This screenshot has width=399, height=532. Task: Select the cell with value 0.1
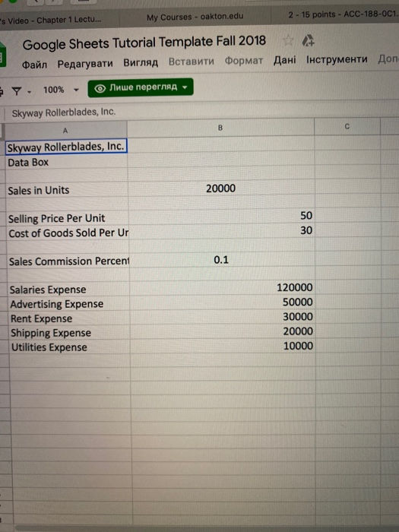[x=222, y=260]
